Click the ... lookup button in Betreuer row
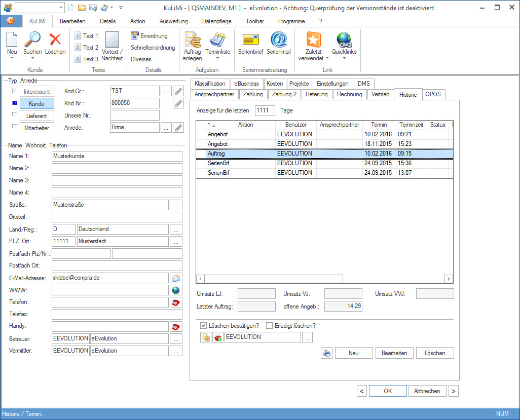The width and height of the screenshot is (520, 420). click(176, 339)
